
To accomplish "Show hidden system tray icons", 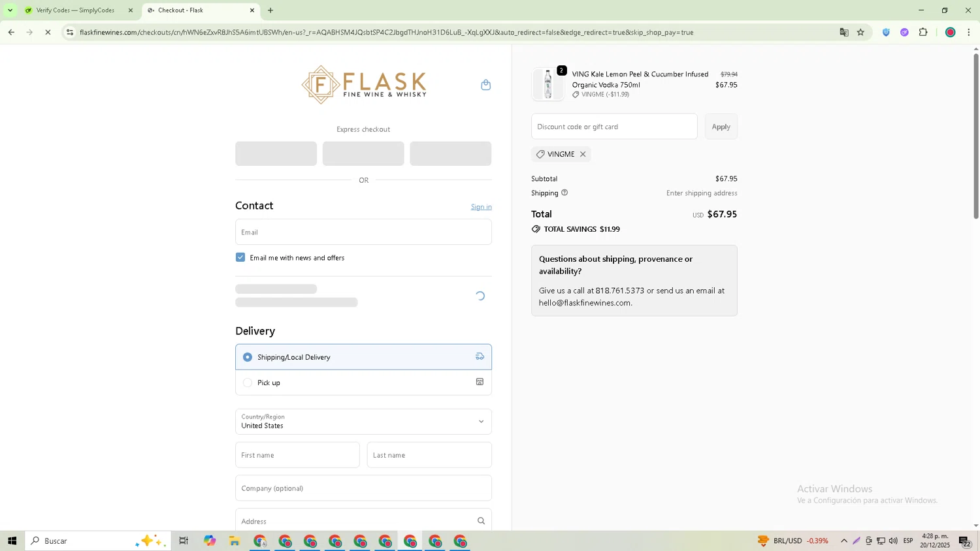I will click(844, 541).
